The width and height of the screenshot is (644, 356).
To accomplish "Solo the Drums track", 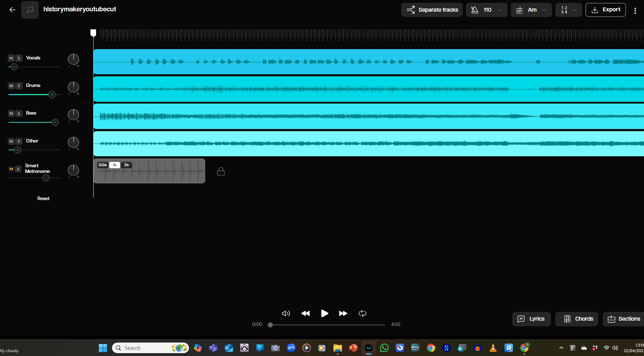I will pos(19,86).
